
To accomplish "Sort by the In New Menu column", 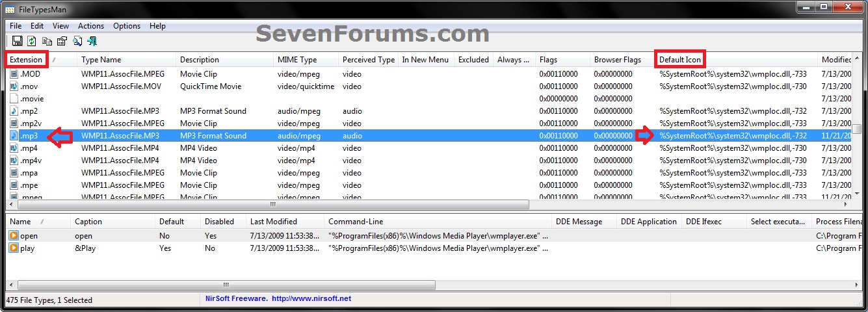I will tap(425, 60).
